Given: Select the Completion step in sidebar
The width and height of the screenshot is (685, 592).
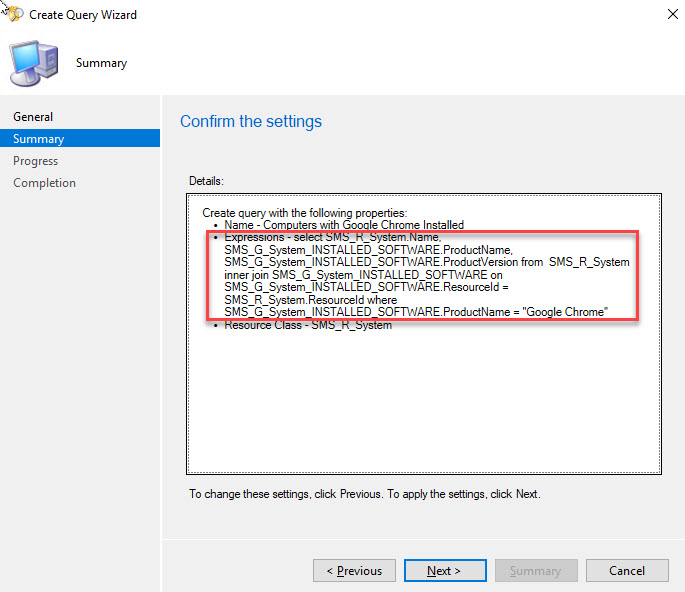Looking at the screenshot, I should coord(44,183).
